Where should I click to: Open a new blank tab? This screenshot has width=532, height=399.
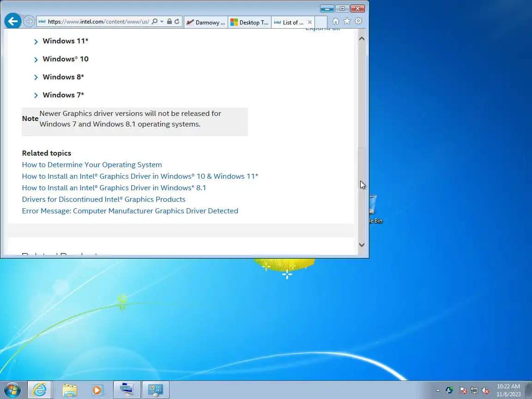click(321, 22)
